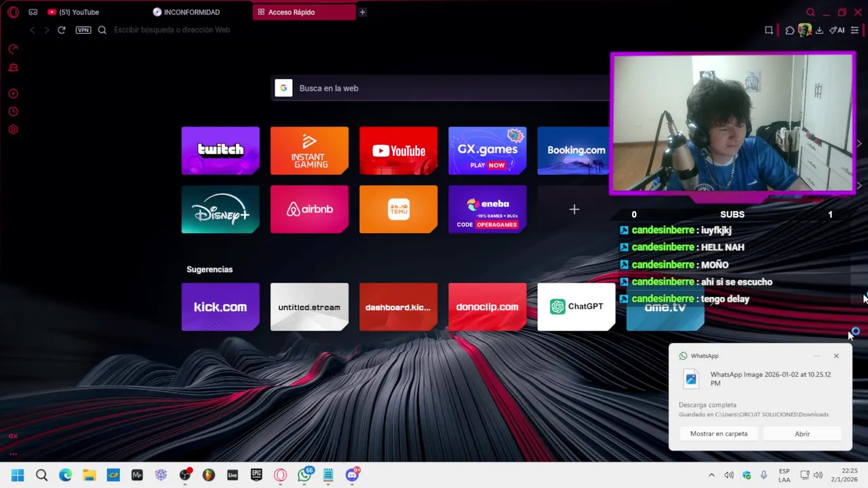This screenshot has height=488, width=868.
Task: Open History clock icon in sidebar
Action: pos(13,112)
